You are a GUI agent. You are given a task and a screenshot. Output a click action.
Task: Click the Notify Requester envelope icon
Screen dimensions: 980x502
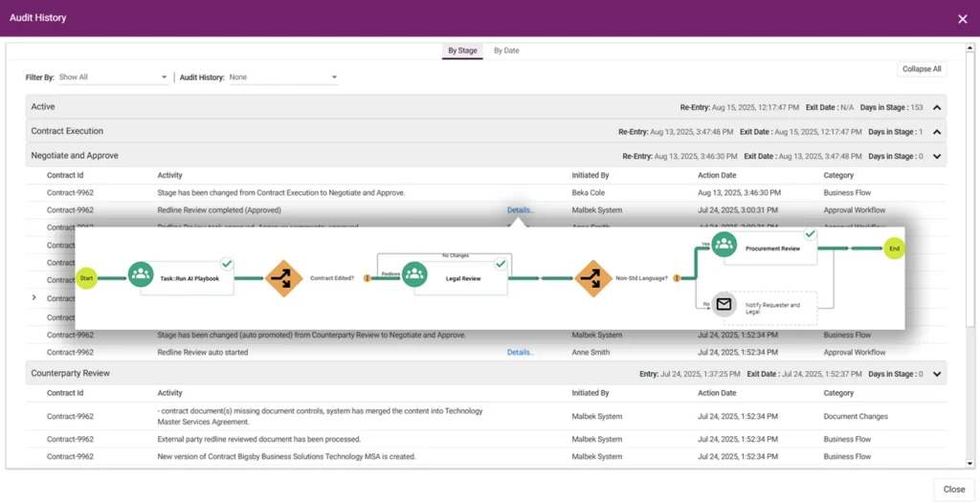click(724, 304)
